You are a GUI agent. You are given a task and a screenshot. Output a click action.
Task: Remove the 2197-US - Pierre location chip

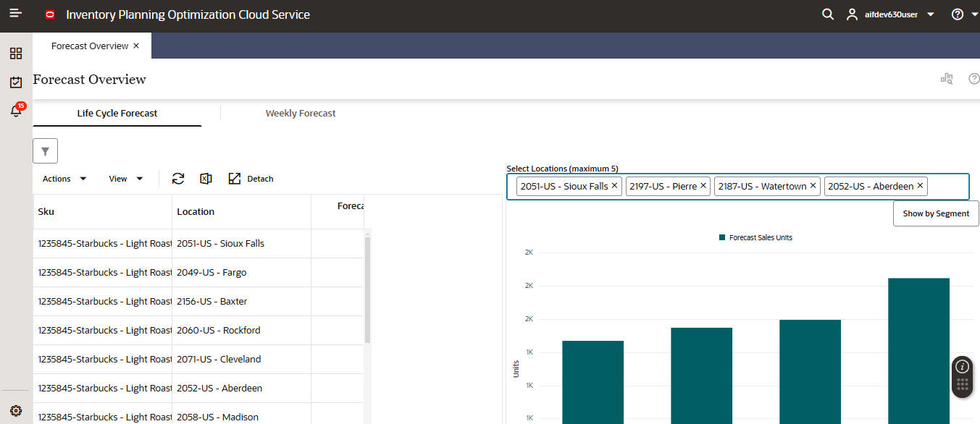point(703,186)
